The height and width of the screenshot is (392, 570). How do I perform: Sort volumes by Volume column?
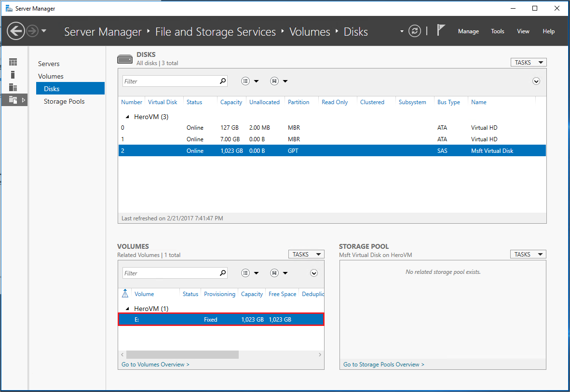pyautogui.click(x=144, y=294)
